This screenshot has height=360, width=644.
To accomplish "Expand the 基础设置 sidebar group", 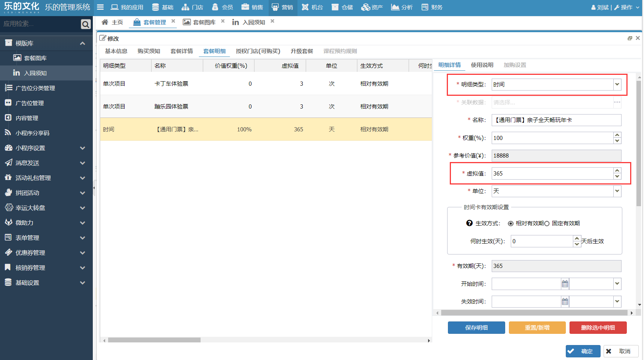I will pyautogui.click(x=46, y=283).
